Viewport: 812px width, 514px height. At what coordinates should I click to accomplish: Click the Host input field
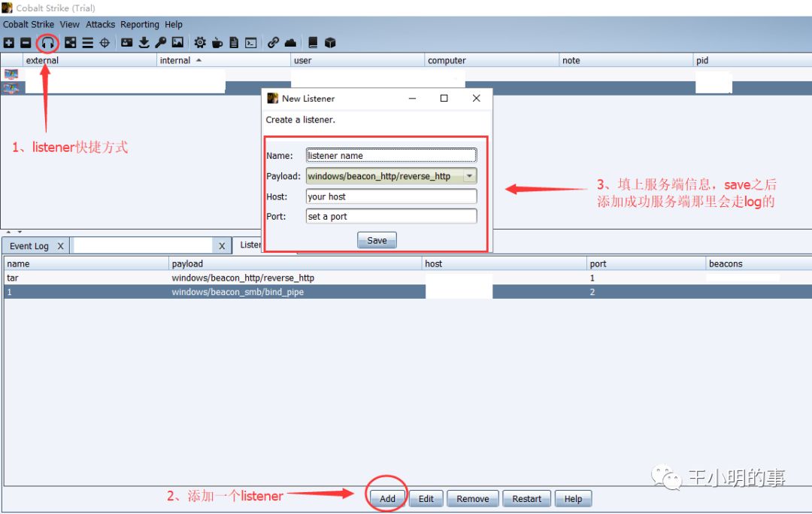pyautogui.click(x=392, y=196)
